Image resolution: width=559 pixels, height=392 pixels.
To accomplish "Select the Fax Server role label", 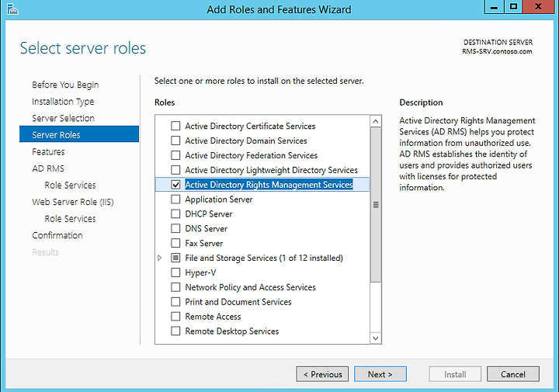I will (x=204, y=244).
